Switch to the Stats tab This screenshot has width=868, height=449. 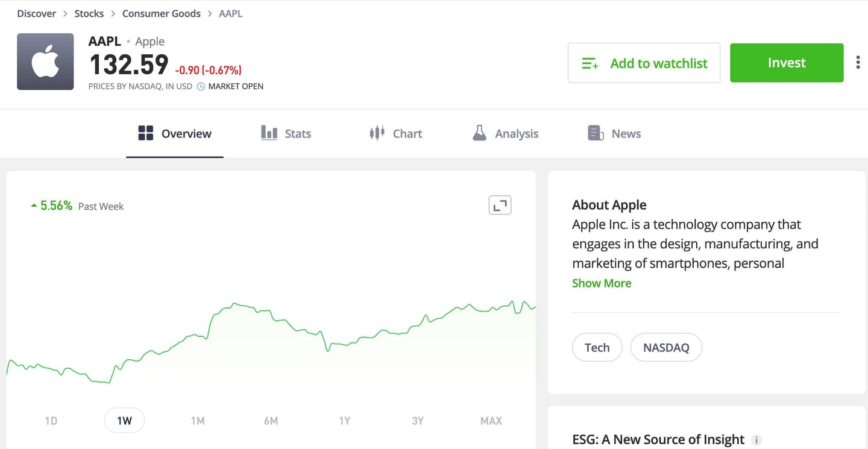(x=297, y=133)
